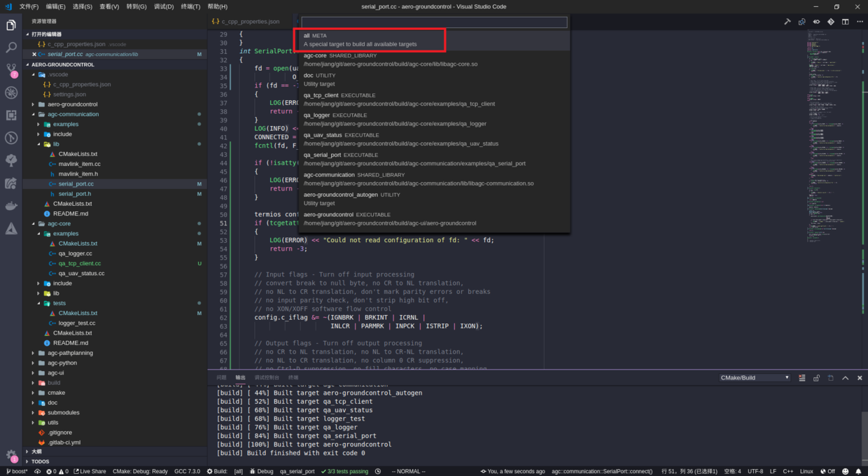
Task: Select the 'all' META build target
Action: [x=434, y=40]
